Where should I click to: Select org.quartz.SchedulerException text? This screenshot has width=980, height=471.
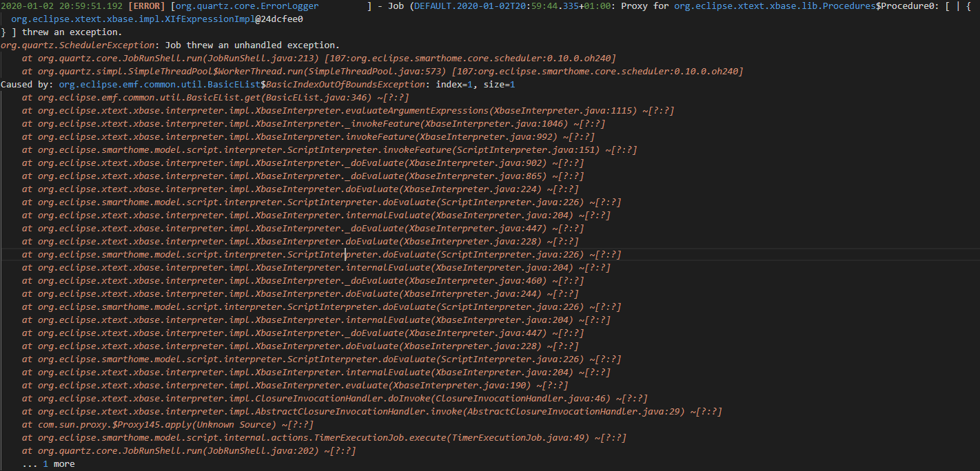pos(78,45)
